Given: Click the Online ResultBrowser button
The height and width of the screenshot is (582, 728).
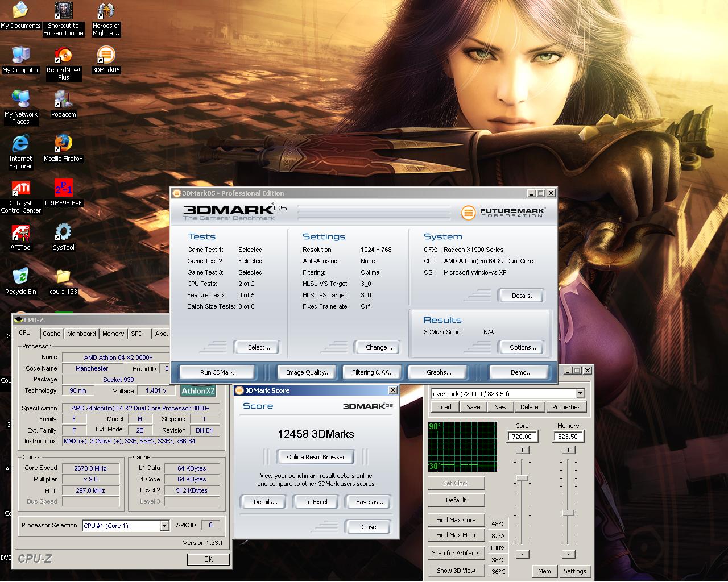Looking at the screenshot, I should pos(316,457).
